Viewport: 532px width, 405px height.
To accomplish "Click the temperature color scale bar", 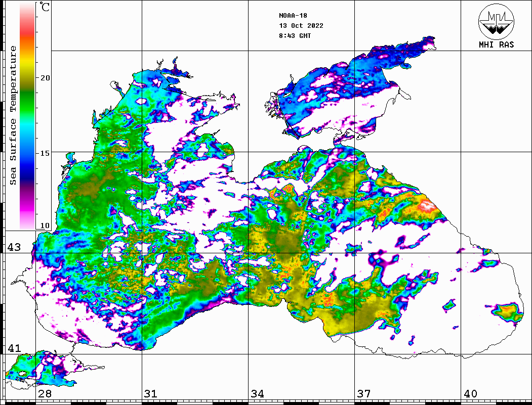I will pos(27,116).
